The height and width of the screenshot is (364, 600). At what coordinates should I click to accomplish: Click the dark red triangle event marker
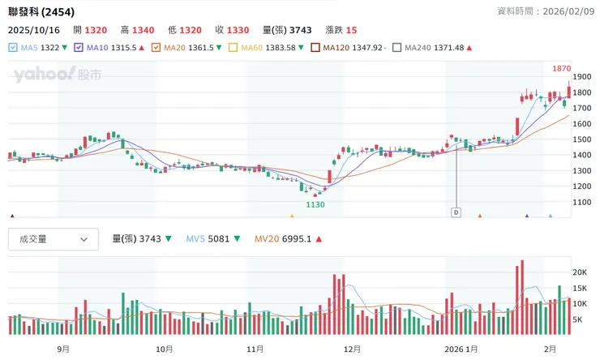pyautogui.click(x=12, y=216)
